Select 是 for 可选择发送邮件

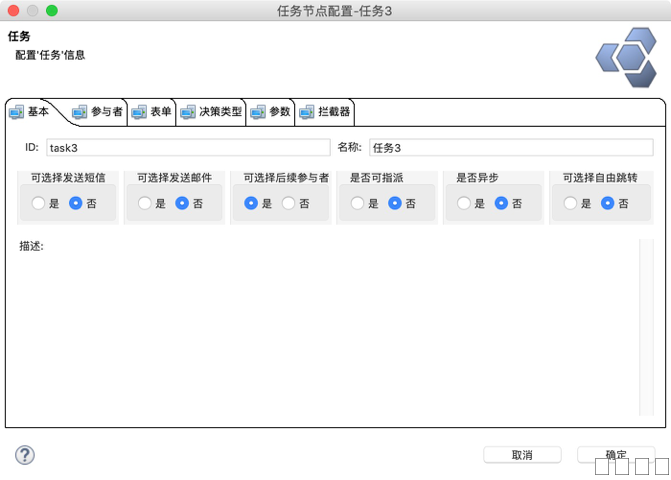[145, 203]
